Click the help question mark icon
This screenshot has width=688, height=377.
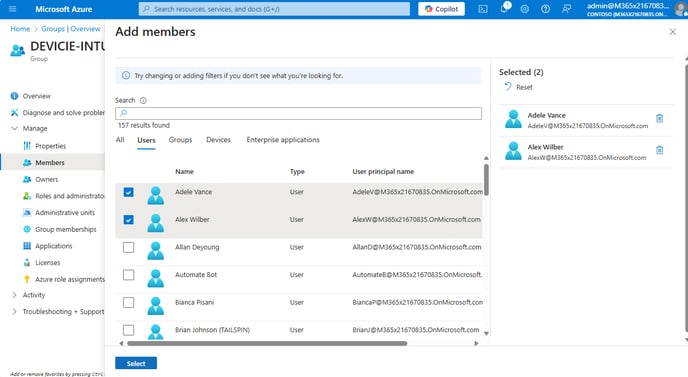tap(545, 9)
